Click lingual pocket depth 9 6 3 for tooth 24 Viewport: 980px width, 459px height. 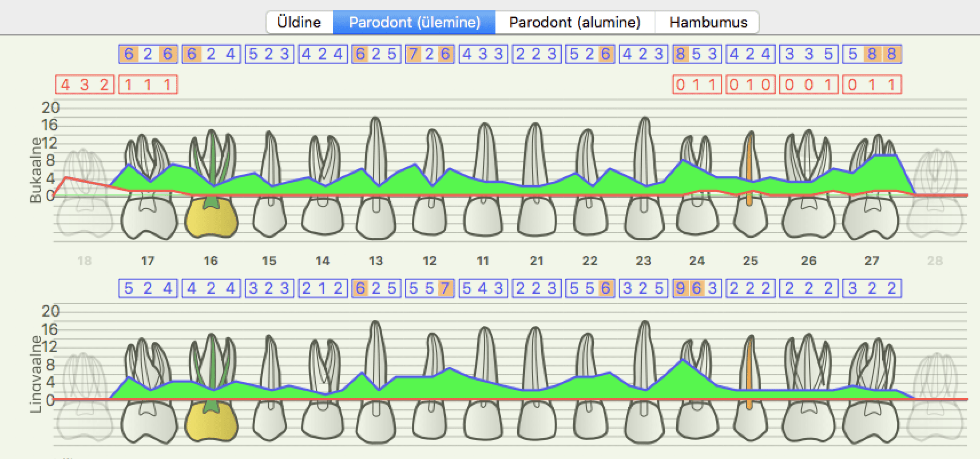[x=696, y=289]
